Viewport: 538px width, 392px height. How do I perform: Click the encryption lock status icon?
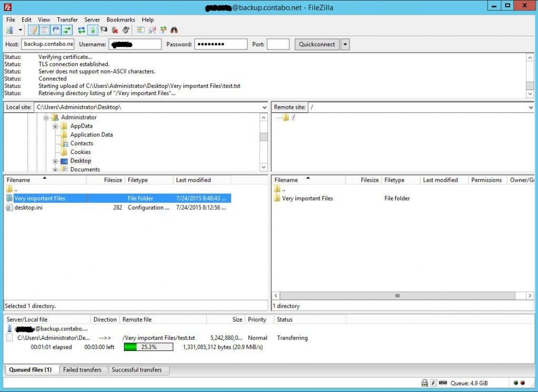pyautogui.click(x=425, y=383)
